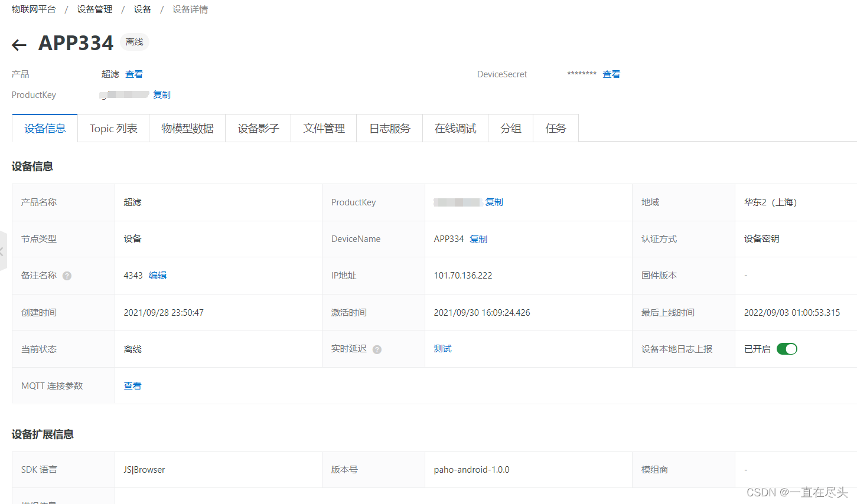Click 查看 link next to product 超滤

[134, 74]
